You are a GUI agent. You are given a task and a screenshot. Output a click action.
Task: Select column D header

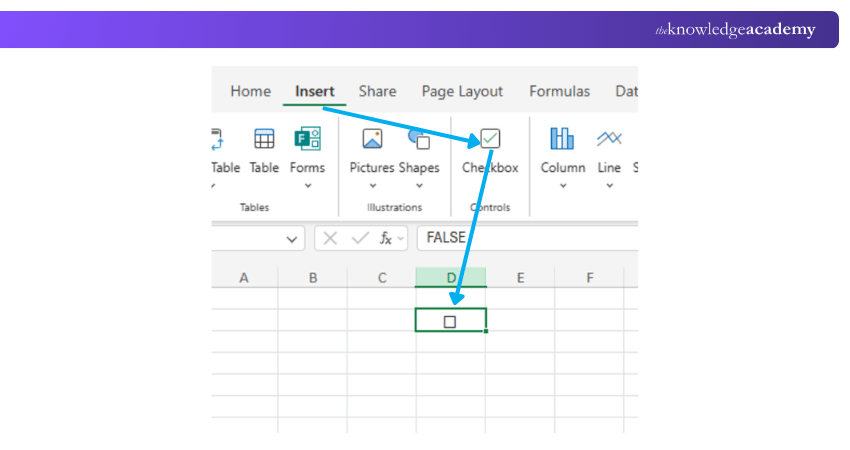pyautogui.click(x=451, y=278)
